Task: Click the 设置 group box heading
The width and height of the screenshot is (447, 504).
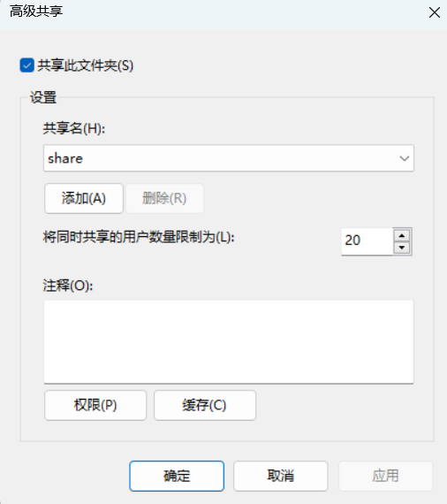Action: (43, 97)
